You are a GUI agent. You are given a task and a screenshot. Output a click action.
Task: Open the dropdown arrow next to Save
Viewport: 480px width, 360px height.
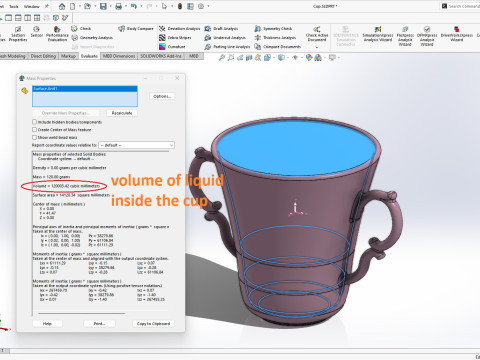[110, 6]
